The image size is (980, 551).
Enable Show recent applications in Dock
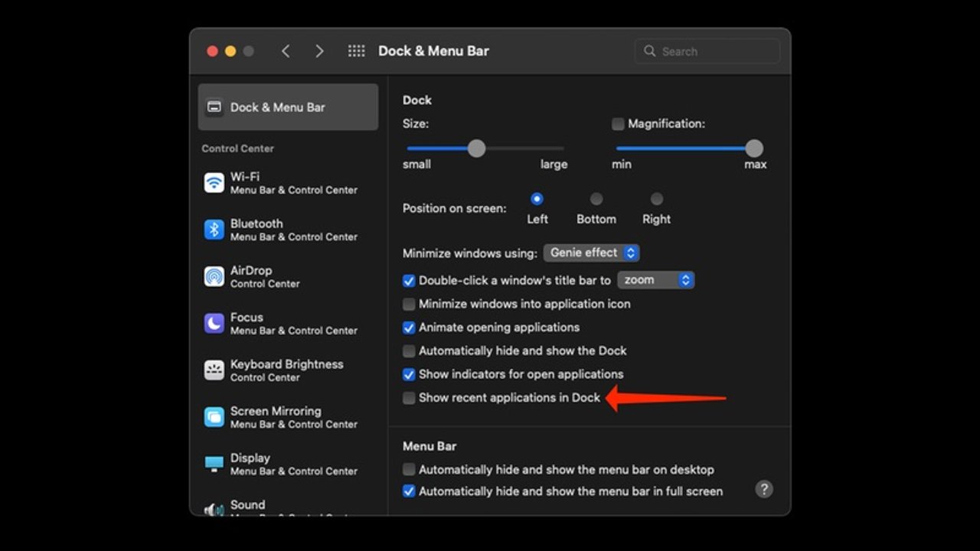click(x=409, y=398)
